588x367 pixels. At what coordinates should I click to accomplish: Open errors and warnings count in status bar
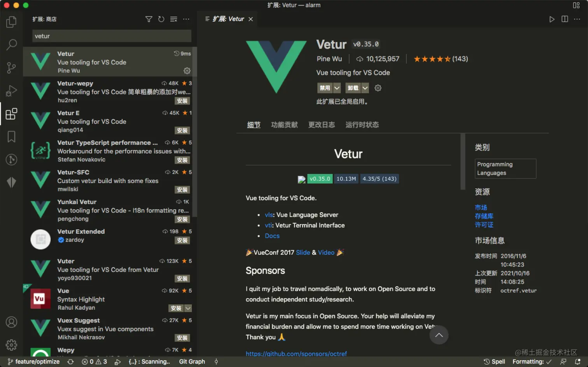[x=94, y=362]
